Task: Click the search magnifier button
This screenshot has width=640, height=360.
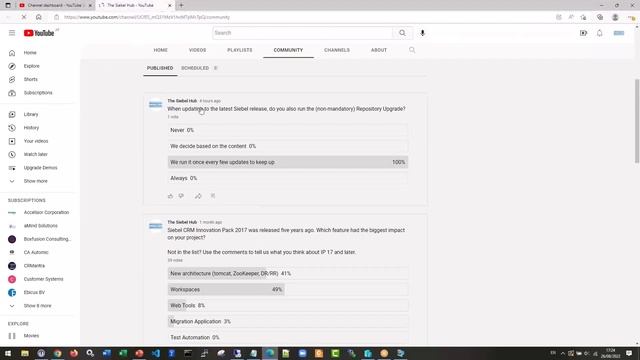Action: tap(402, 33)
